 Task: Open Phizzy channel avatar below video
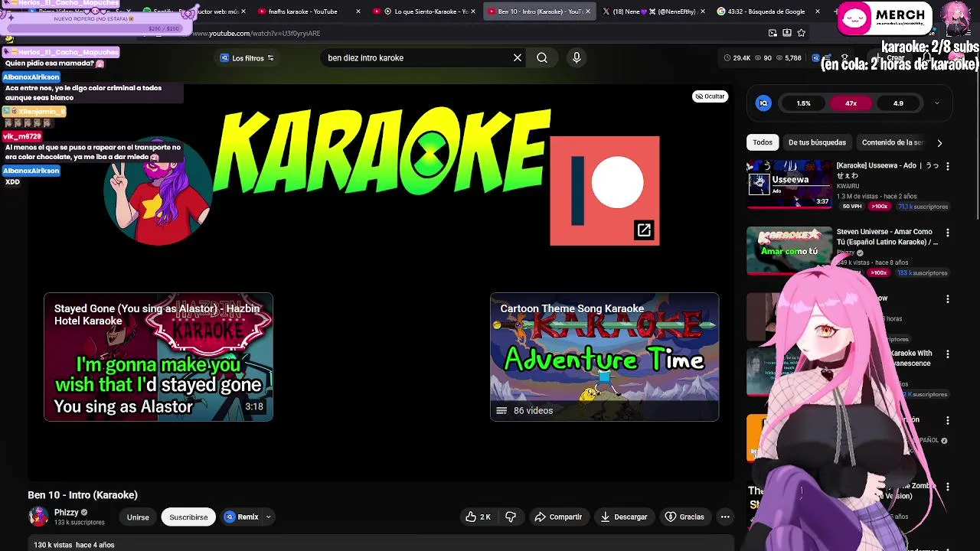click(38, 517)
